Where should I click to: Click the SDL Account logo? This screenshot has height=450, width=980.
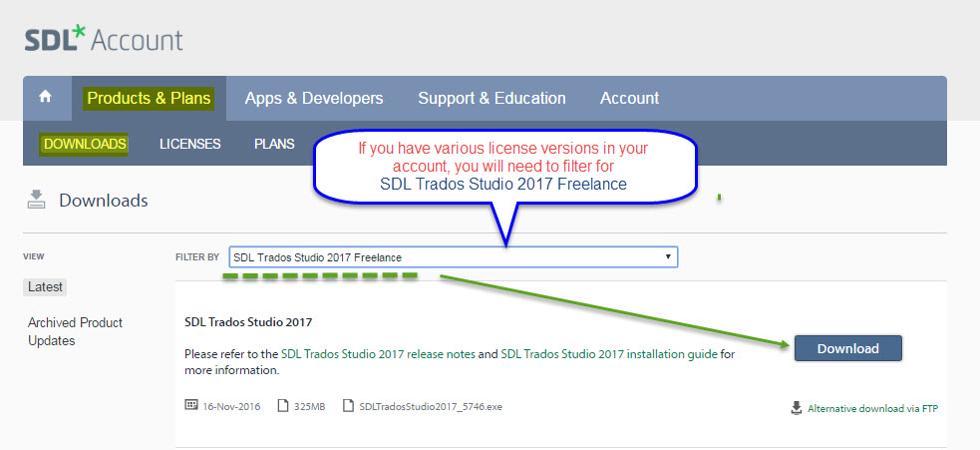[x=104, y=39]
